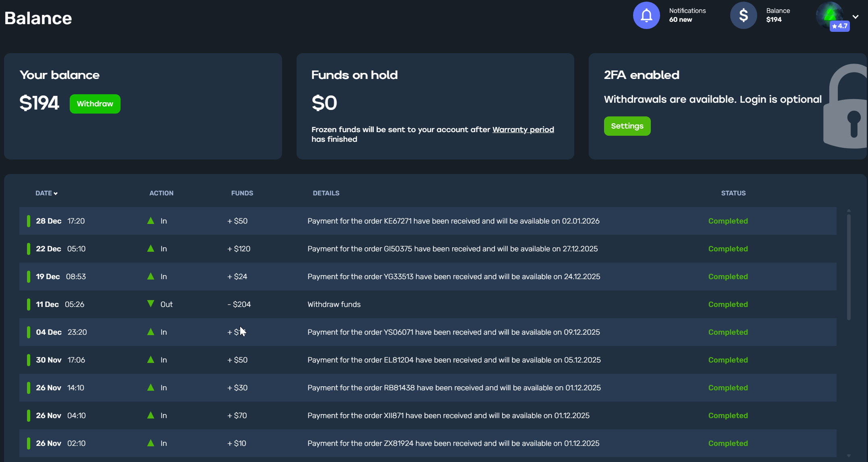
Task: Click the dollar sign balance icon
Action: click(743, 15)
